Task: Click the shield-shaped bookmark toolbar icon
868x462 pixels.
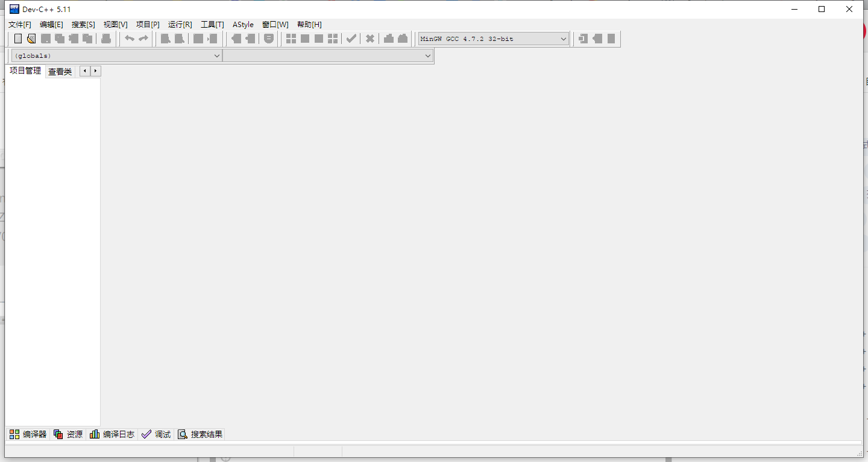Action: [x=269, y=39]
